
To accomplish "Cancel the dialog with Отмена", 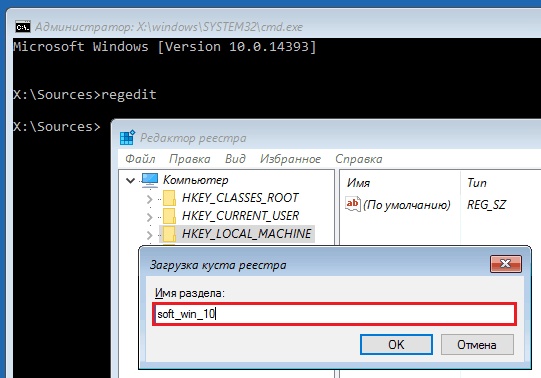I will pos(477,344).
